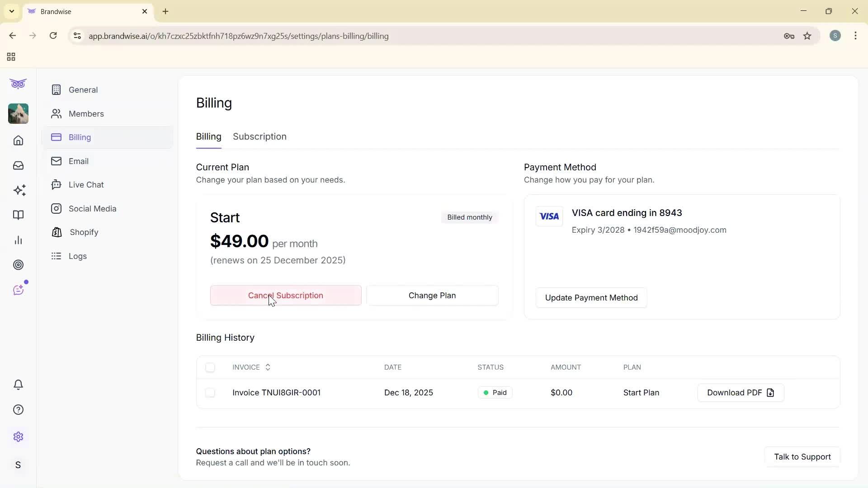
Task: Open the Home dashboard icon
Action: pyautogui.click(x=18, y=141)
